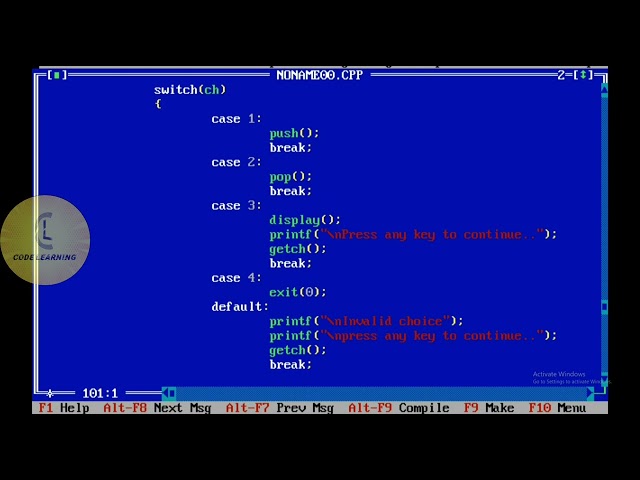Click the push(); statement
640x480 pixels.
tap(294, 133)
